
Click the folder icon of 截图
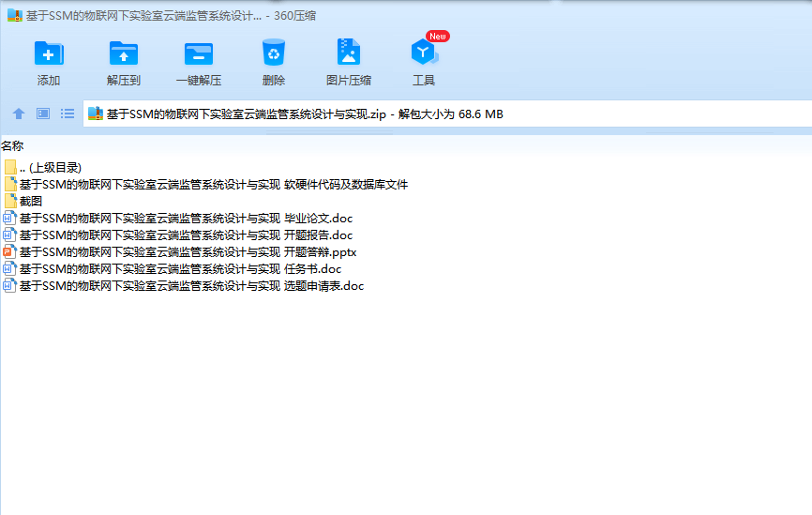tap(10, 201)
